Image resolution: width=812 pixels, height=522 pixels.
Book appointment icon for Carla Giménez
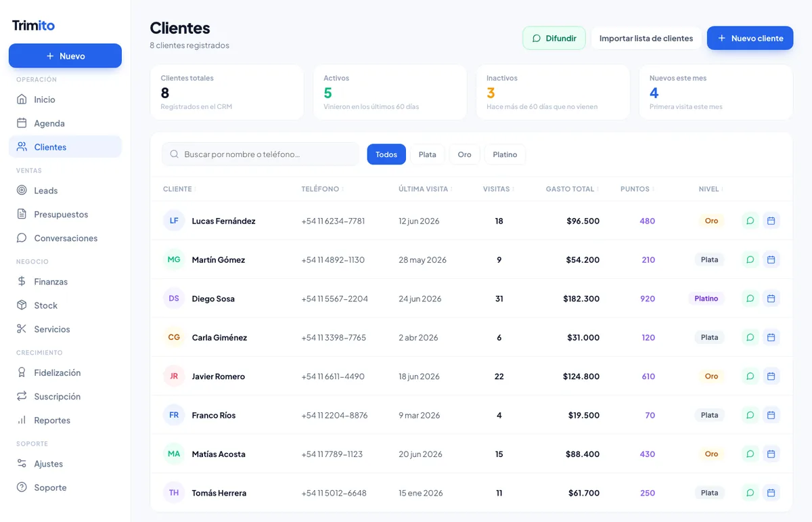pos(771,337)
